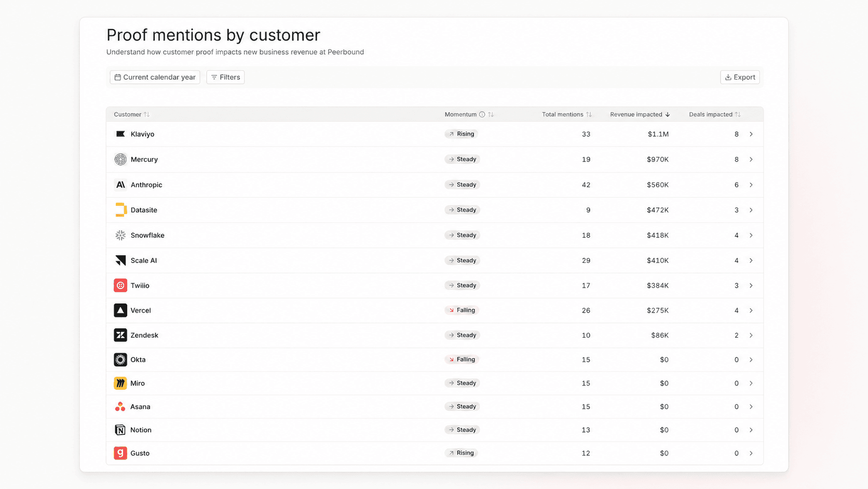The width and height of the screenshot is (868, 489).
Task: Open the Filters button
Action: [x=225, y=77]
